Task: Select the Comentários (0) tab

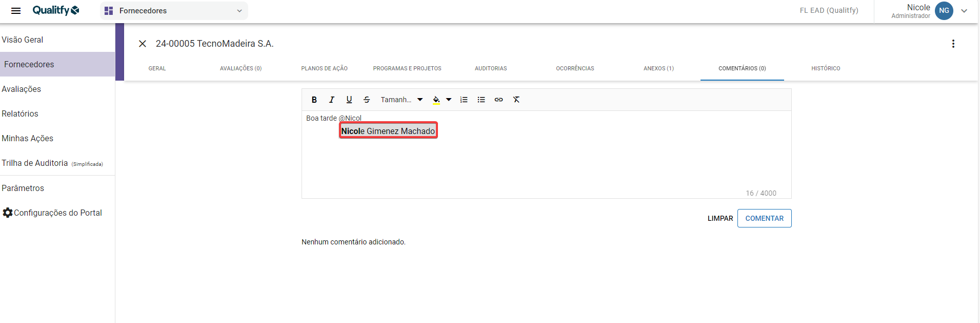Action: [742, 68]
